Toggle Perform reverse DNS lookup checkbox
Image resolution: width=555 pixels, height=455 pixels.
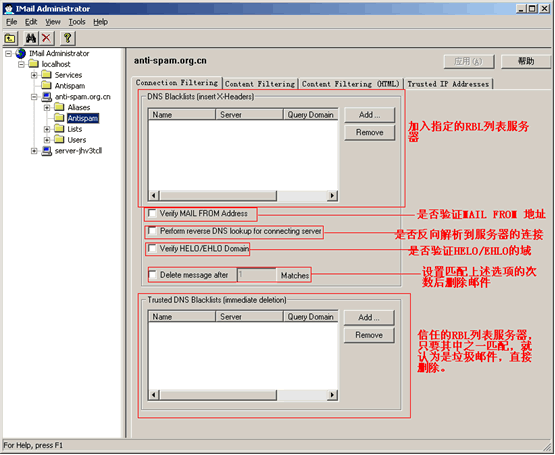pos(152,231)
